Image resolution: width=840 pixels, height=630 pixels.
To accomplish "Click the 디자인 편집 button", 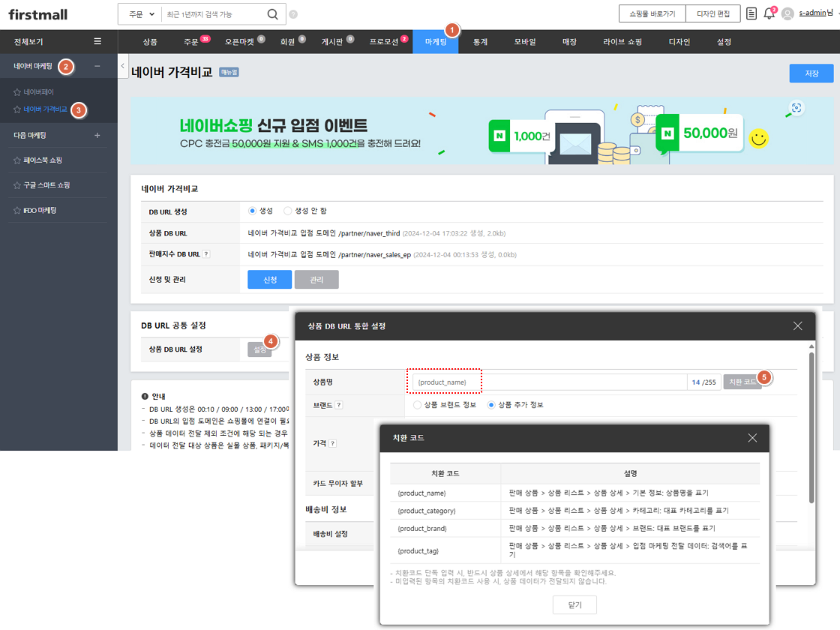I will tap(713, 14).
